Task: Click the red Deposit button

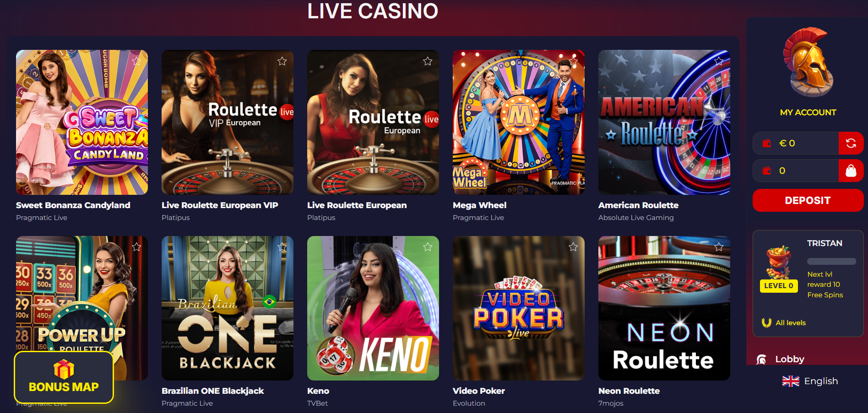Action: click(808, 200)
